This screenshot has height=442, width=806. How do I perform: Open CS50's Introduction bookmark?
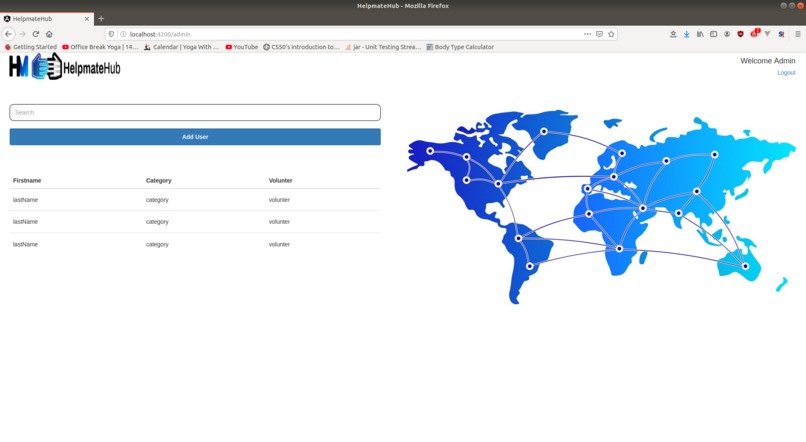coord(301,47)
